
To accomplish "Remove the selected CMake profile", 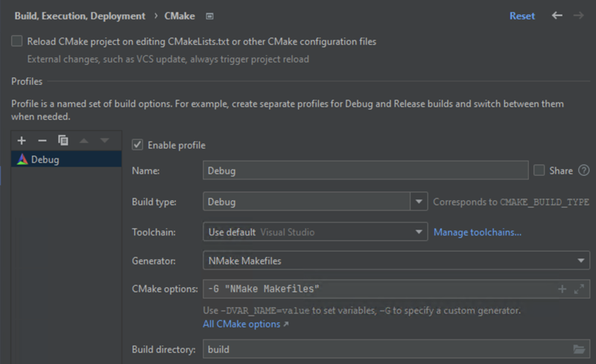I will [x=42, y=141].
